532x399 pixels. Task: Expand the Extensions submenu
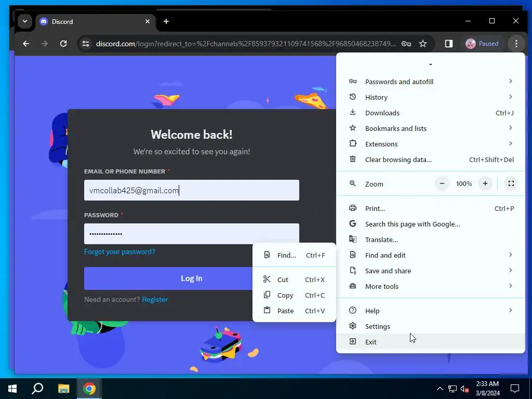(431, 144)
